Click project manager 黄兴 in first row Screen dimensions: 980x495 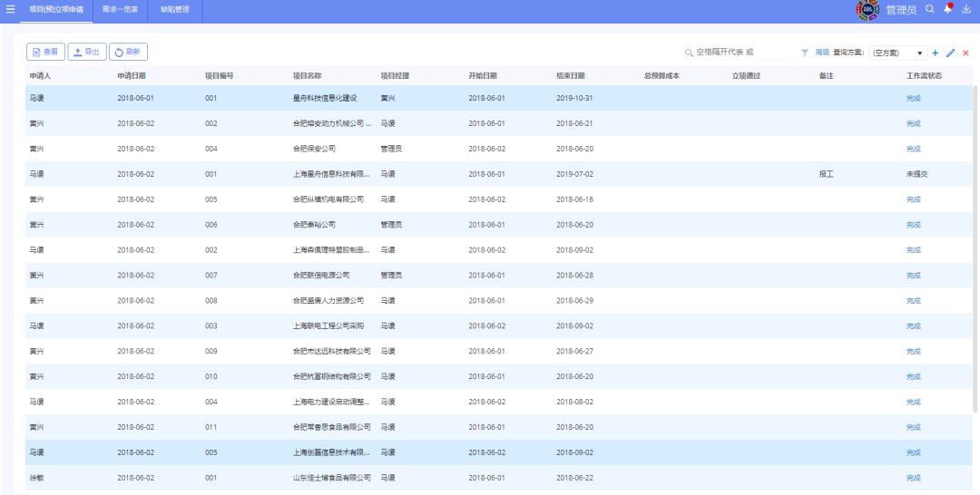coord(387,98)
